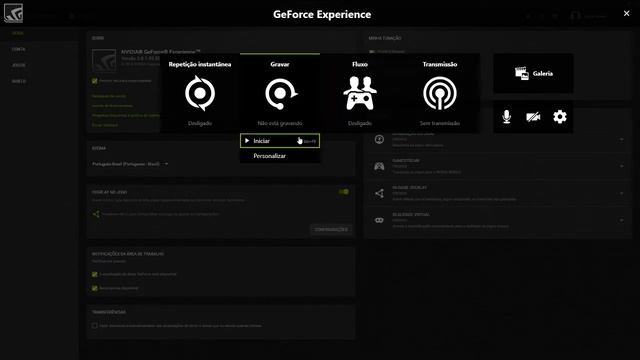Open the second green link under the version info
The image size is (640, 360).
pyautogui.click(x=112, y=106)
